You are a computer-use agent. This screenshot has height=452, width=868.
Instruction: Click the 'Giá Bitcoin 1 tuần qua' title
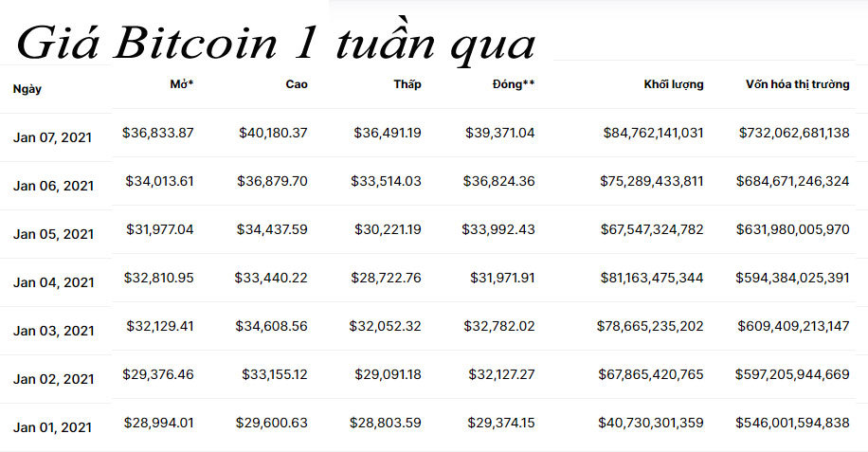point(275,42)
